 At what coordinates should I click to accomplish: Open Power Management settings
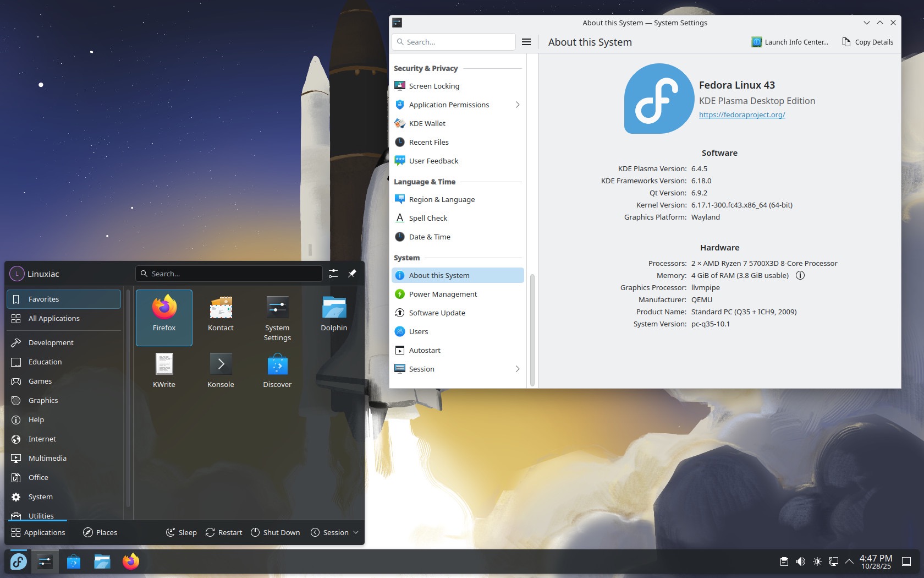pyautogui.click(x=442, y=294)
